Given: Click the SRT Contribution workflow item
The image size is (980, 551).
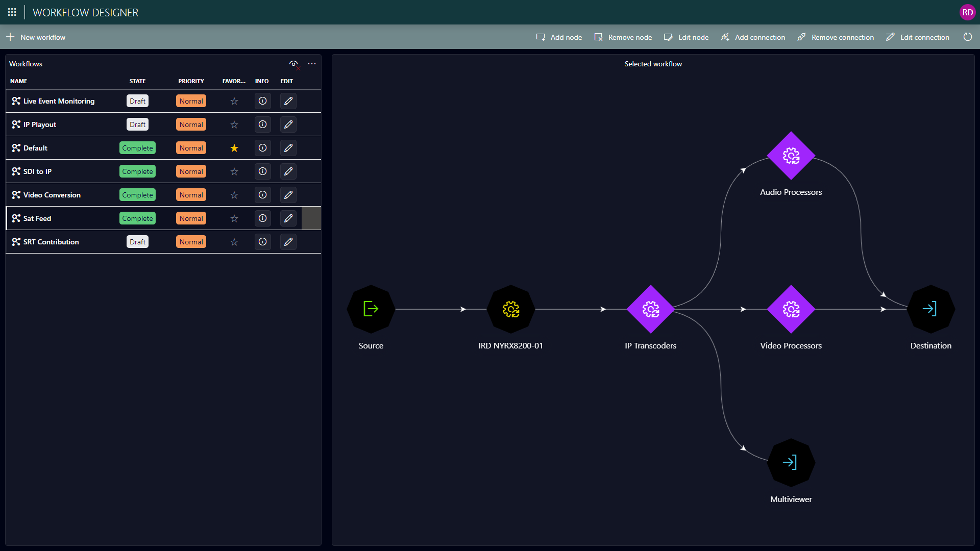Looking at the screenshot, I should click(x=51, y=241).
